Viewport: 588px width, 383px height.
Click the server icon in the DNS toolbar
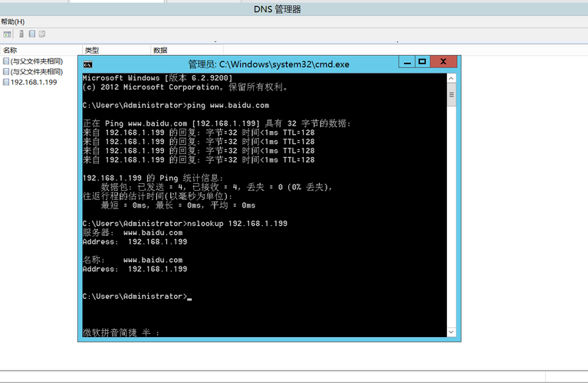click(x=21, y=34)
